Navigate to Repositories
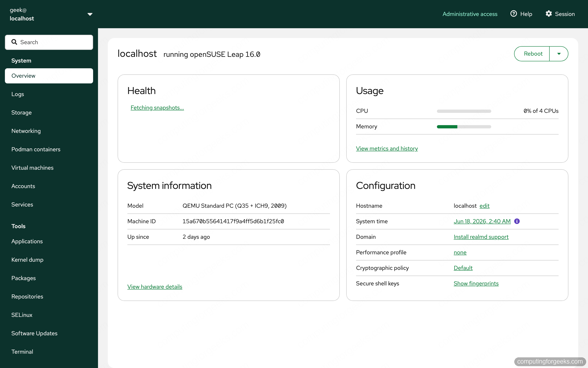 (49, 296)
